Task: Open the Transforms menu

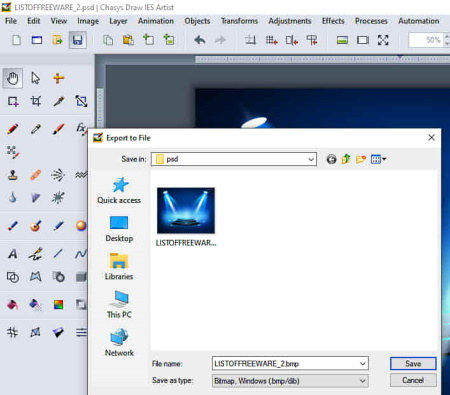Action: [239, 21]
